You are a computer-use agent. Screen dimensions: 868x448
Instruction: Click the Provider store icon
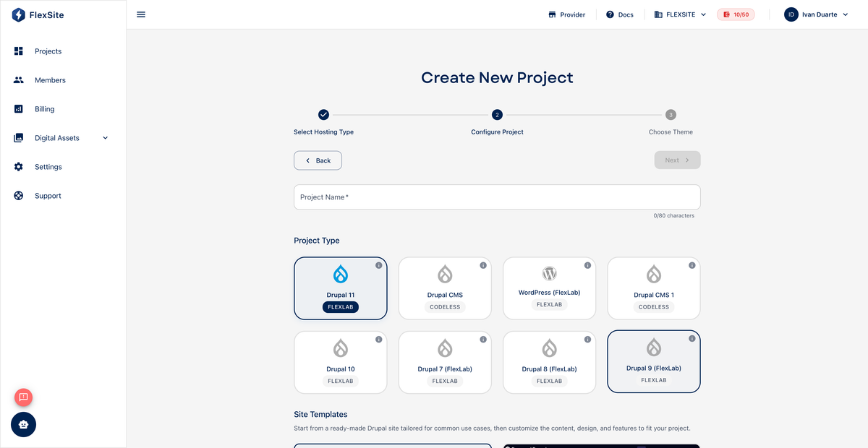[x=552, y=14]
